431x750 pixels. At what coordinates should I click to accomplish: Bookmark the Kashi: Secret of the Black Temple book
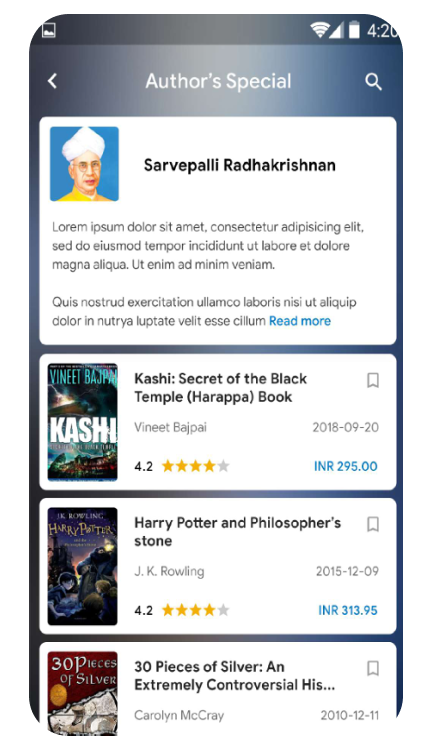click(x=373, y=380)
